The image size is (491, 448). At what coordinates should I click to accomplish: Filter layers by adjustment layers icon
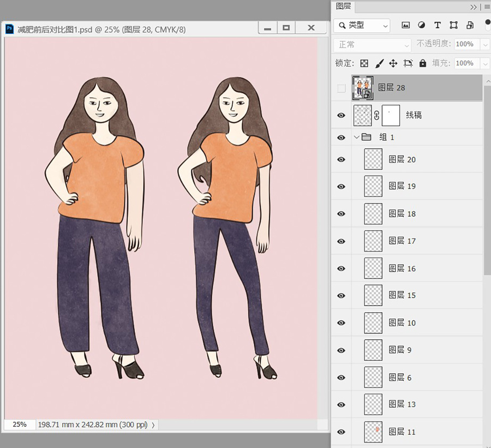coord(422,26)
